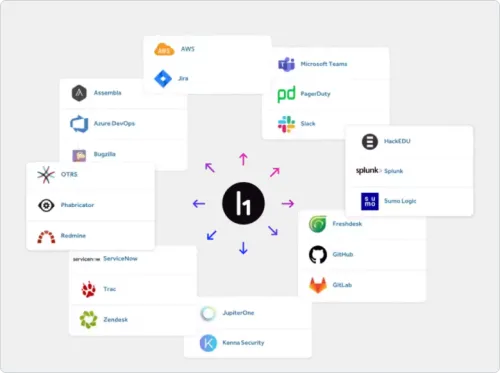Click the GitHub octocat icon
The height and width of the screenshot is (373, 500).
pyautogui.click(x=318, y=255)
